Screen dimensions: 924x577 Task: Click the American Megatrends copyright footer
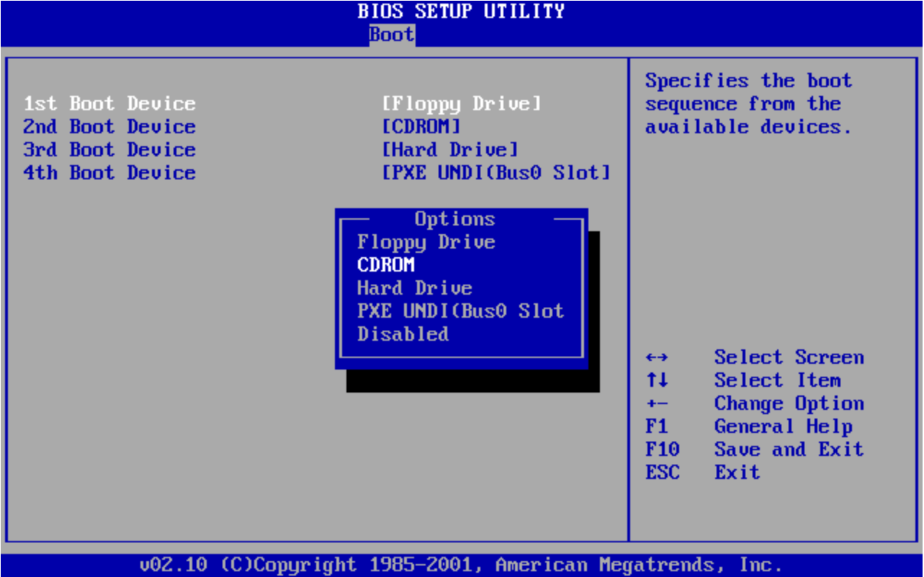pyautogui.click(x=461, y=565)
